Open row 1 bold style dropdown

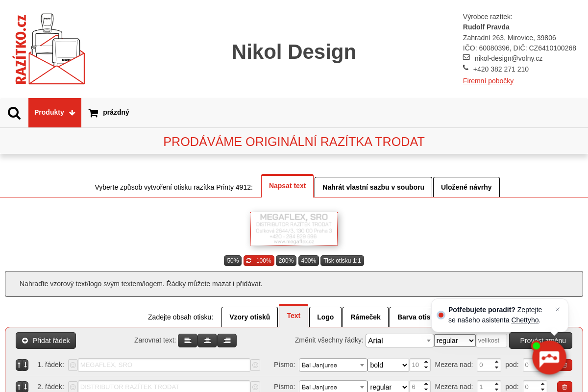pyautogui.click(x=388, y=365)
